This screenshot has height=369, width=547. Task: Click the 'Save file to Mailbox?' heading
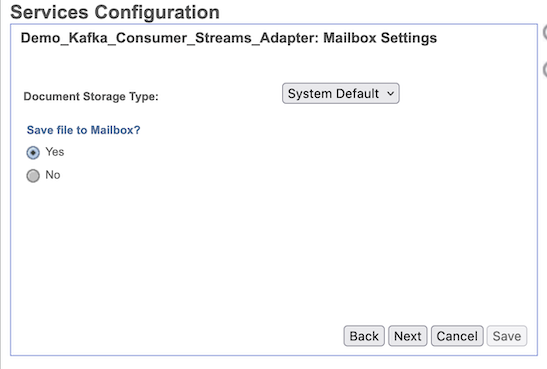[x=83, y=130]
